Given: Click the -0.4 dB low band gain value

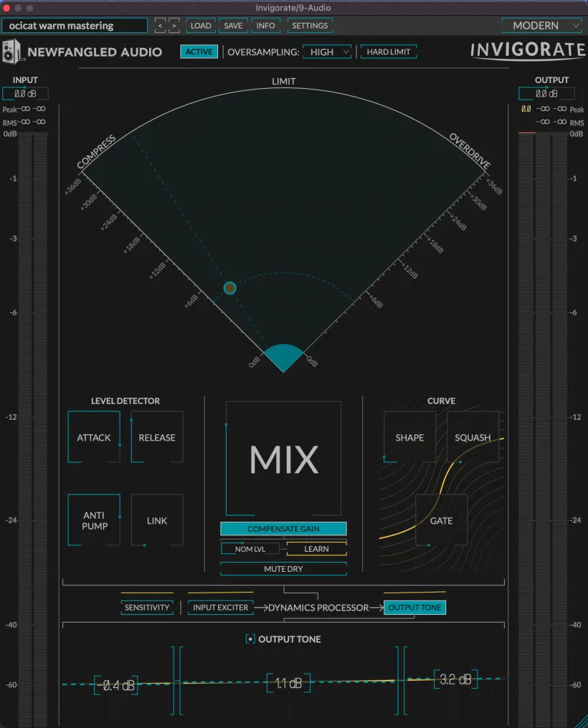Looking at the screenshot, I should pyautogui.click(x=116, y=685).
